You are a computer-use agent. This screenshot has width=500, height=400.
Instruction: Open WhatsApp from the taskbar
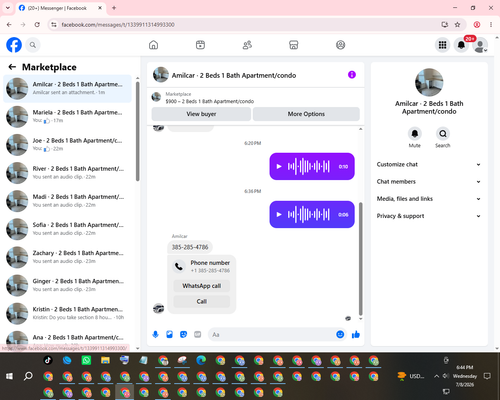click(x=86, y=360)
